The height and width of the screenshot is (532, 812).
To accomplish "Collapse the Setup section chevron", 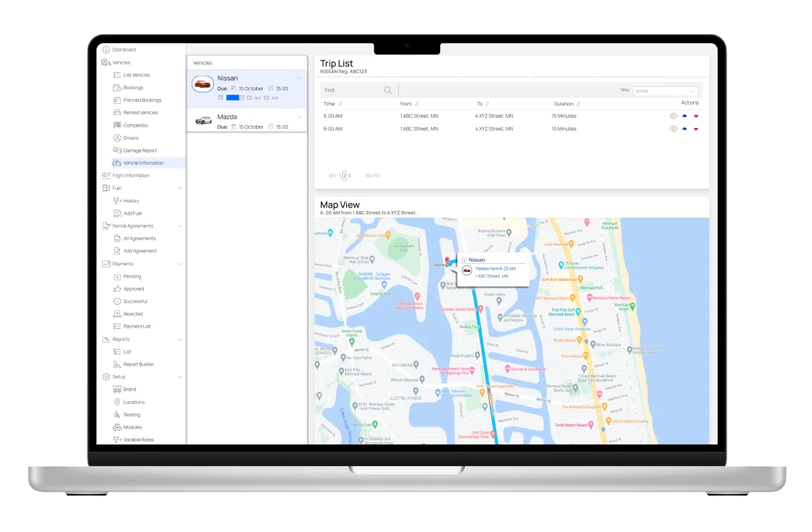I will coord(180,377).
